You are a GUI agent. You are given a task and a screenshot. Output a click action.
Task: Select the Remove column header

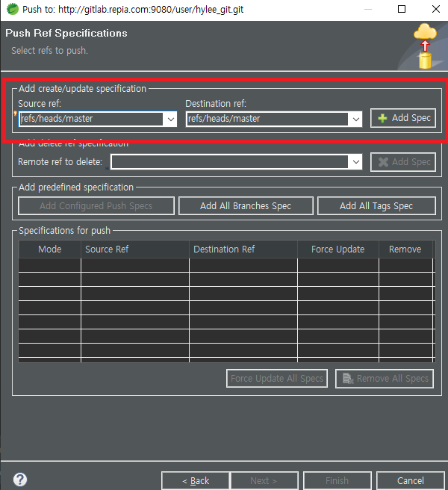[405, 249]
